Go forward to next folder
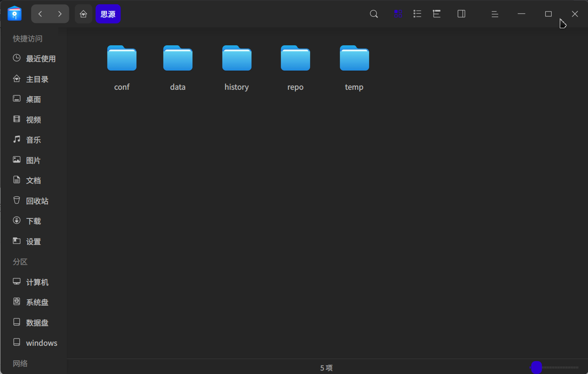Screen dimensions: 588x374 coord(60,14)
